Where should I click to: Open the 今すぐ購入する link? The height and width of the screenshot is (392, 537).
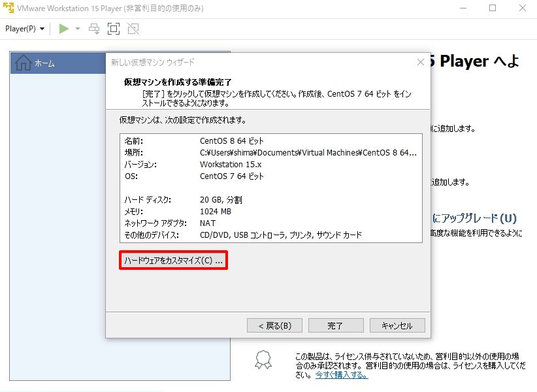(342, 375)
